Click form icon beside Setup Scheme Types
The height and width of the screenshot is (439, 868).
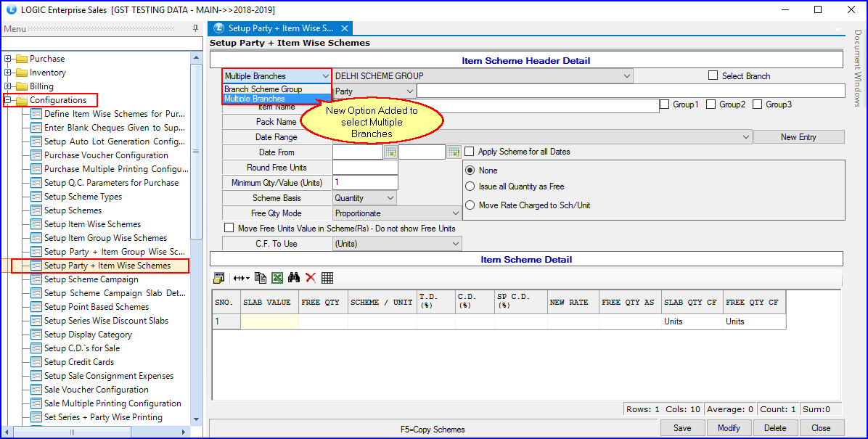[36, 197]
